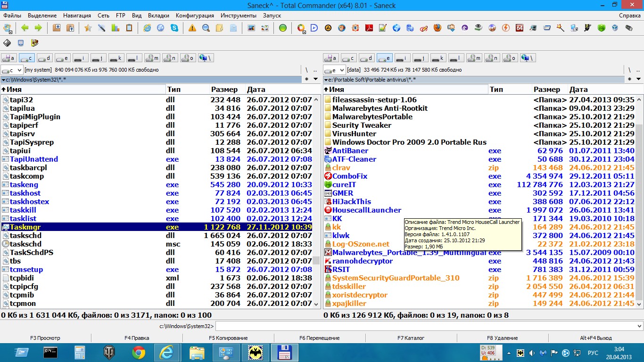Image resolution: width=644 pixels, height=362 pixels.
Task: Open right panel favorites asterisk button
Action: click(629, 79)
